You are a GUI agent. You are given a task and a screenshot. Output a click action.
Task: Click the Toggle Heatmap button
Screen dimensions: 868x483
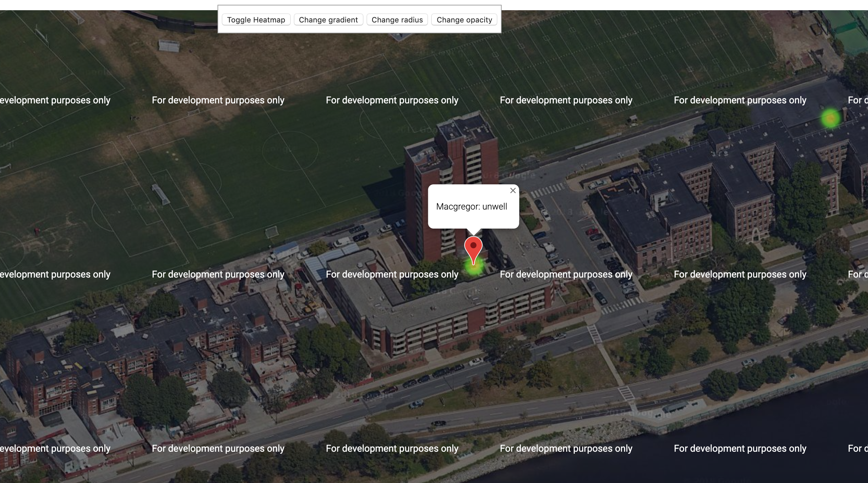click(x=256, y=20)
